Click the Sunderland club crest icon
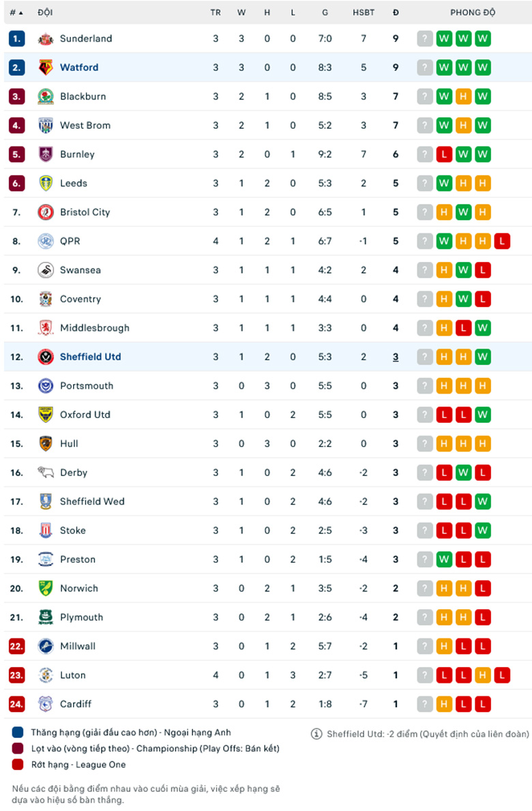Image resolution: width=532 pixels, height=811 pixels. (x=46, y=39)
